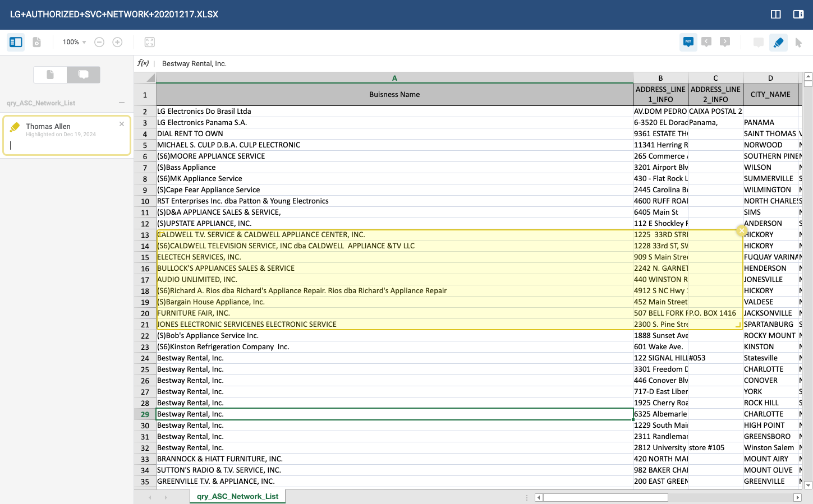
Task: Select the highlighter tool
Action: [x=778, y=43]
